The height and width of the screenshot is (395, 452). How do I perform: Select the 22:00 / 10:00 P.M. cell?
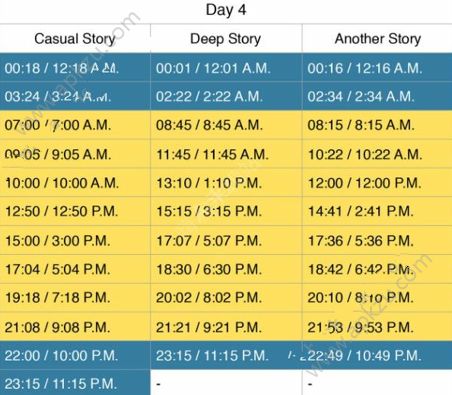pos(75,355)
